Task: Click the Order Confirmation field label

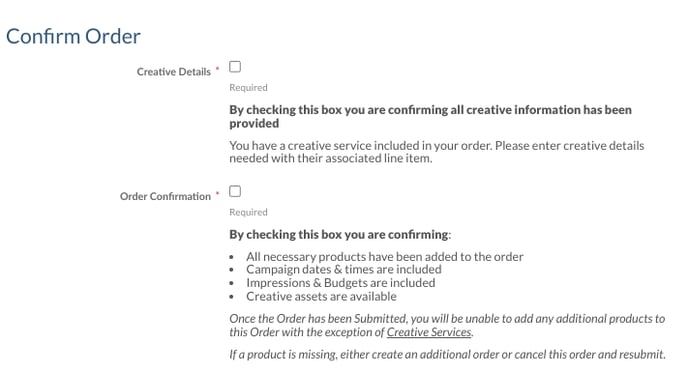Action: 165,196
